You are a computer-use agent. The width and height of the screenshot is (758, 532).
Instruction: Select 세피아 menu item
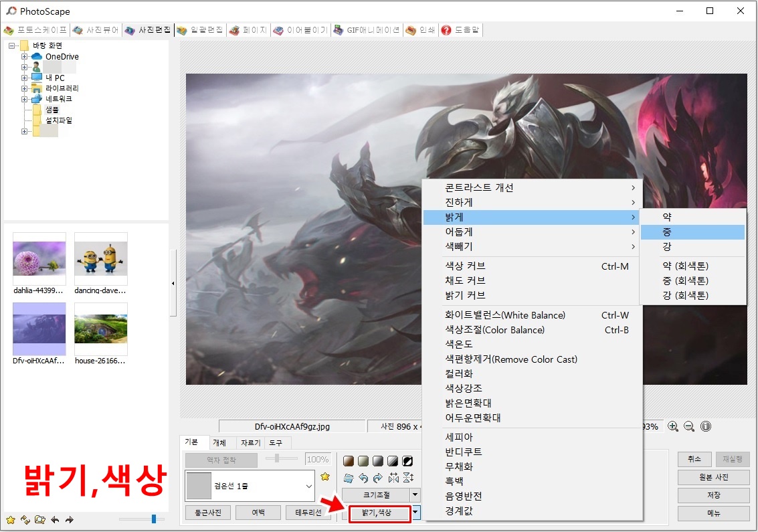click(x=533, y=437)
